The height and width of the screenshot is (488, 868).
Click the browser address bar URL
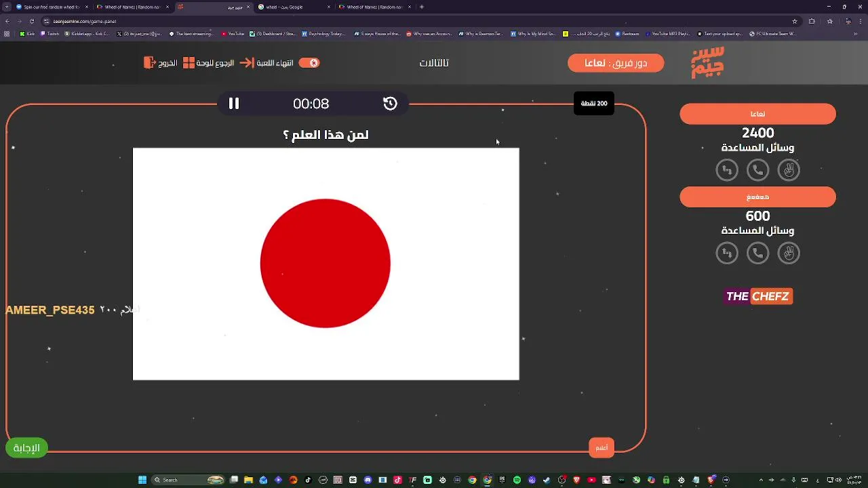[x=85, y=21]
